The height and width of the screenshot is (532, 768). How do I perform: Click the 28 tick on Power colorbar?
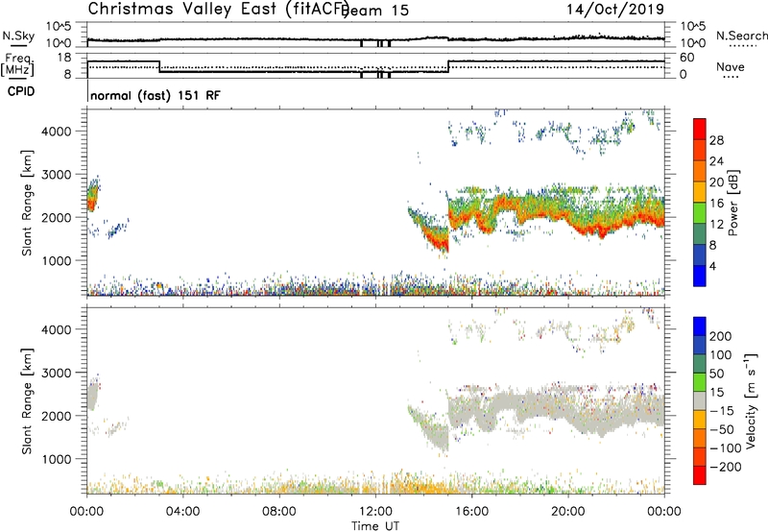pos(716,140)
